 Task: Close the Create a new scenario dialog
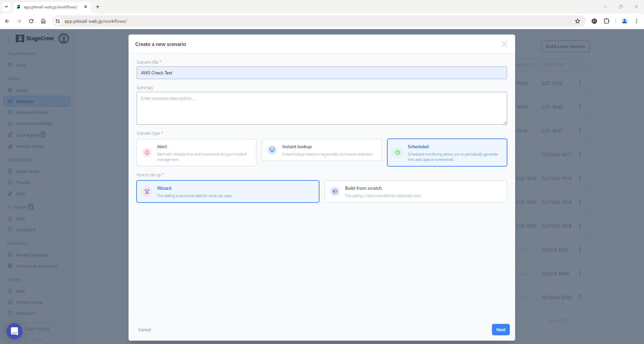[x=504, y=44]
